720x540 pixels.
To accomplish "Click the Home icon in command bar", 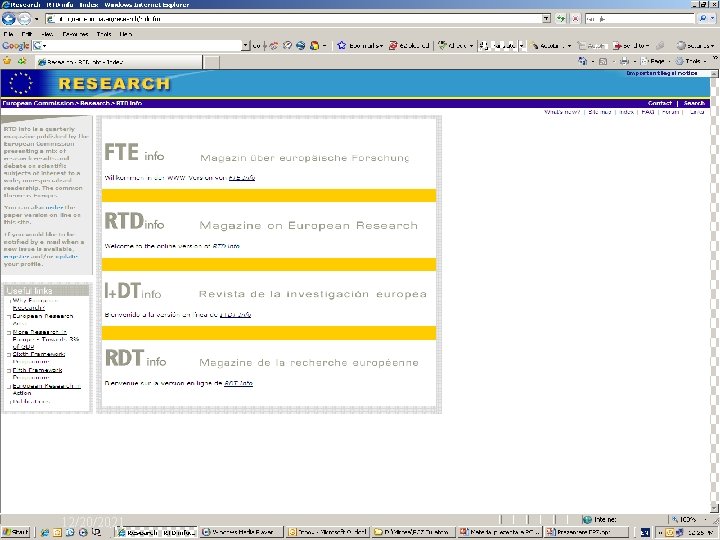I will click(x=583, y=61).
